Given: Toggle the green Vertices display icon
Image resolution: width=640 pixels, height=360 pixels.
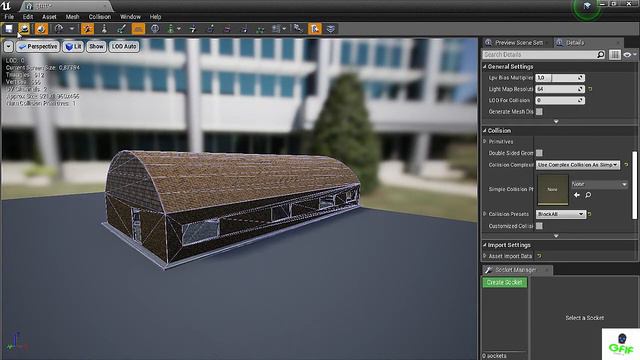Looking at the screenshot, I should [x=260, y=29].
